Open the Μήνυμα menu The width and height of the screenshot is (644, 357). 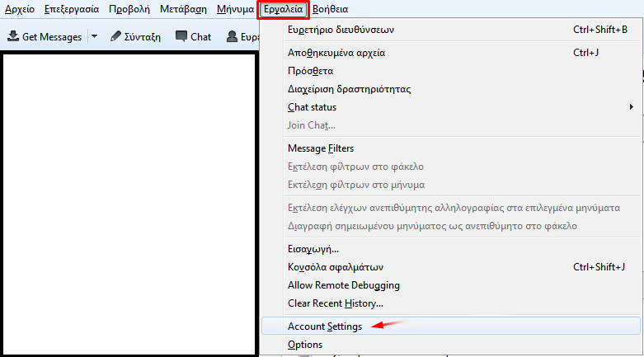(x=235, y=9)
